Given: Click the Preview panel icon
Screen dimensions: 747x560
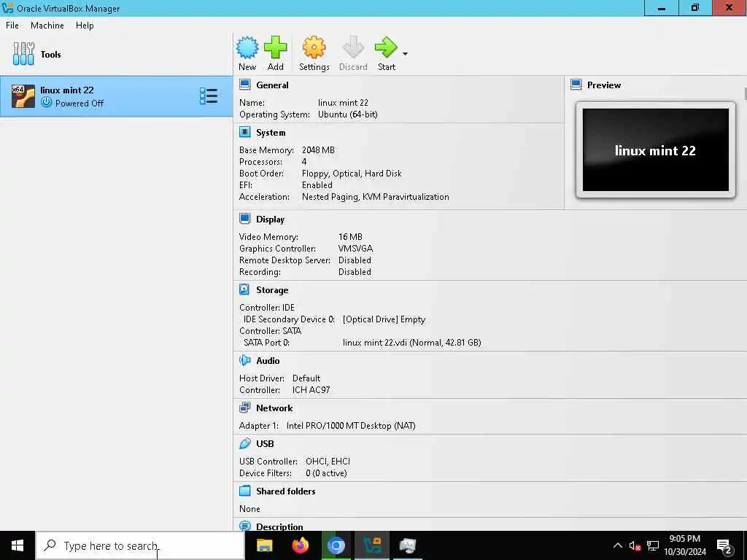Looking at the screenshot, I should (x=576, y=85).
